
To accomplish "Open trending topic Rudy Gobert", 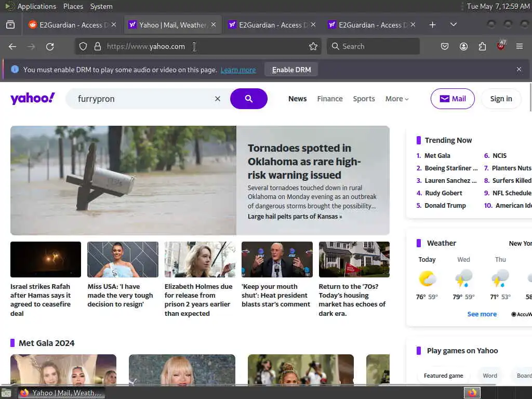I will tap(444, 193).
